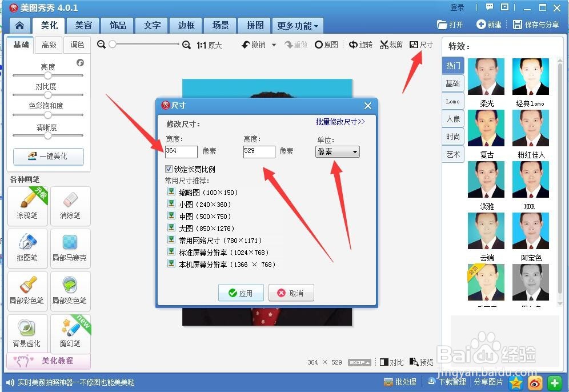Viewport: 569px width, 392px height.
Task: Open 批量修改尺寸 batch resize link
Action: (x=340, y=122)
